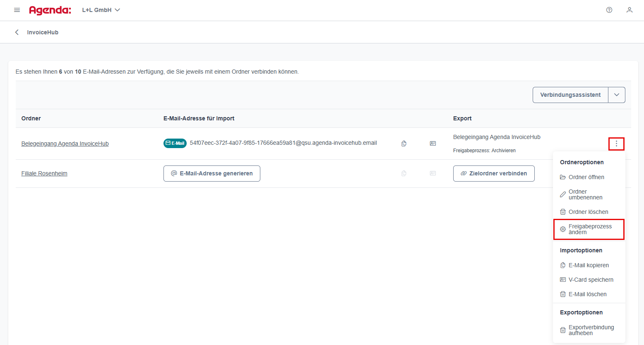This screenshot has width=644, height=345.
Task: Click the Export column header
Action: point(462,118)
